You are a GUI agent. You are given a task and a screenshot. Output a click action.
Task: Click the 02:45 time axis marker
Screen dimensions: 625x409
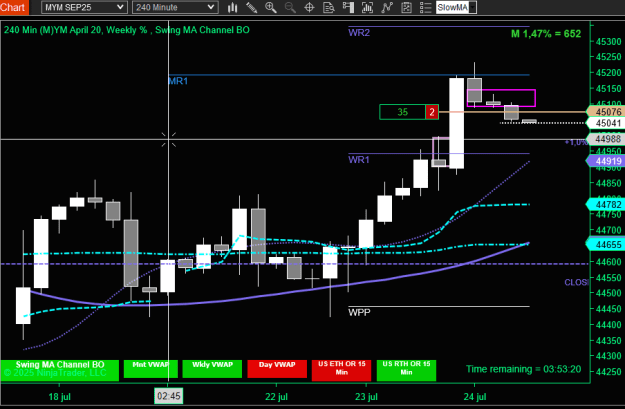pos(169,396)
